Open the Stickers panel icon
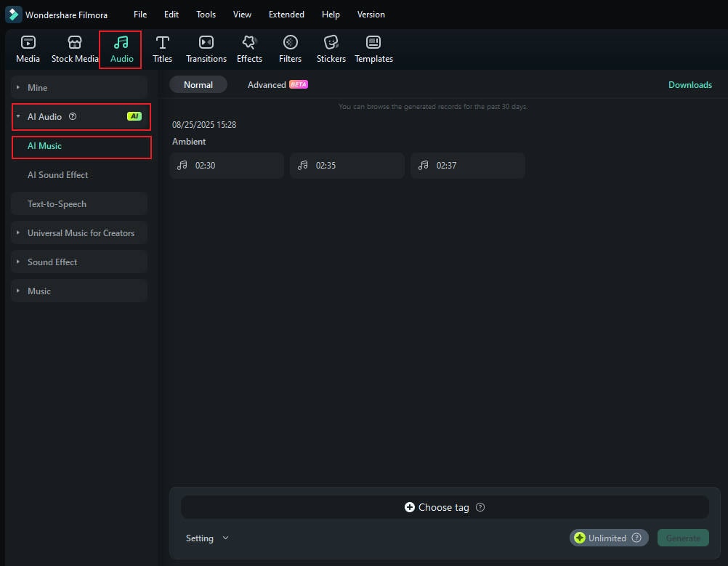This screenshot has width=728, height=566. coord(331,43)
